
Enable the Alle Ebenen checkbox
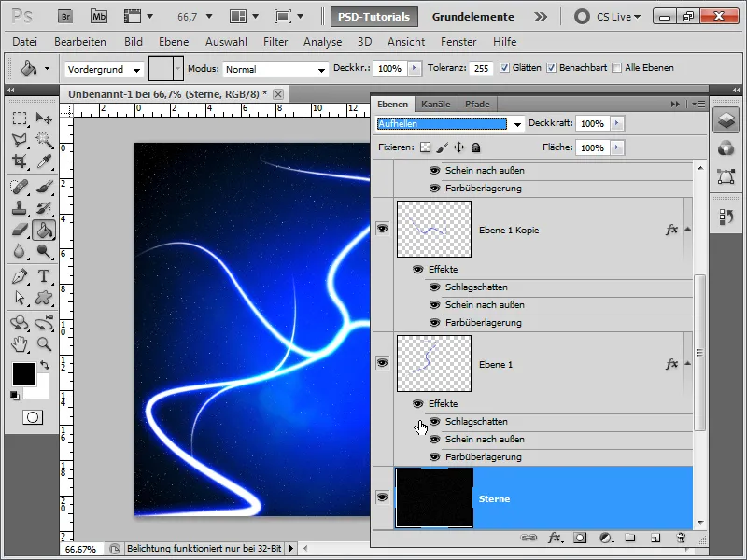click(616, 68)
